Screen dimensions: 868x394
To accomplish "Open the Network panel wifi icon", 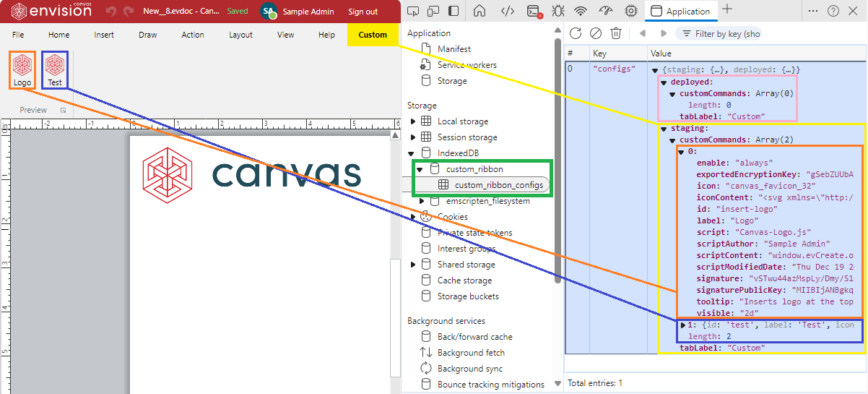I will point(581,11).
